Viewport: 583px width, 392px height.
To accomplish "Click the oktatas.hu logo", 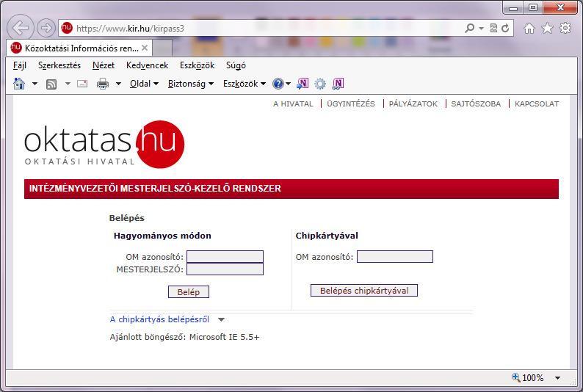I will tap(104, 144).
